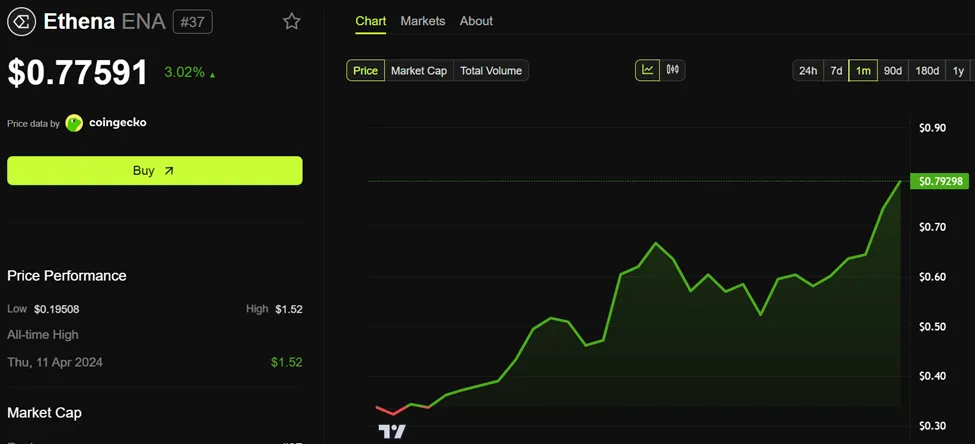Open the Markets tab

pos(423,21)
